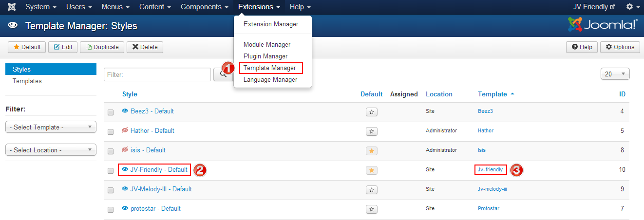Sort by the Default column header
Image resolution: width=644 pixels, height=220 pixels.
pyautogui.click(x=371, y=94)
